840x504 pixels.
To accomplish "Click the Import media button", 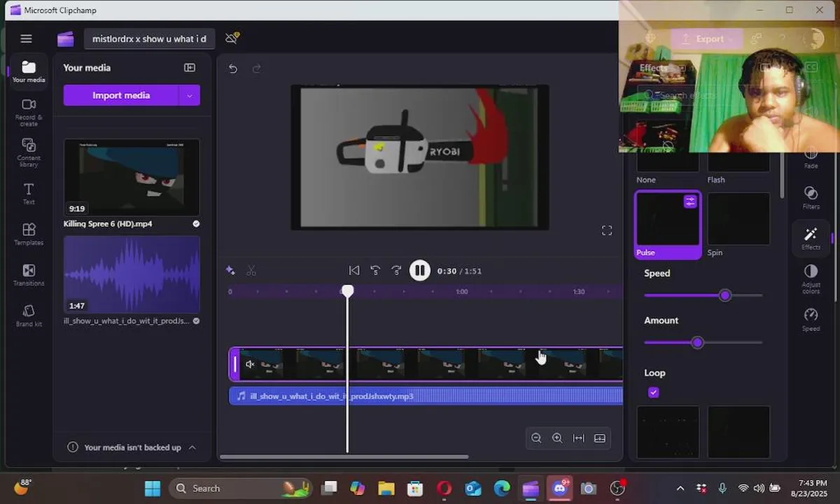I will coord(121,95).
